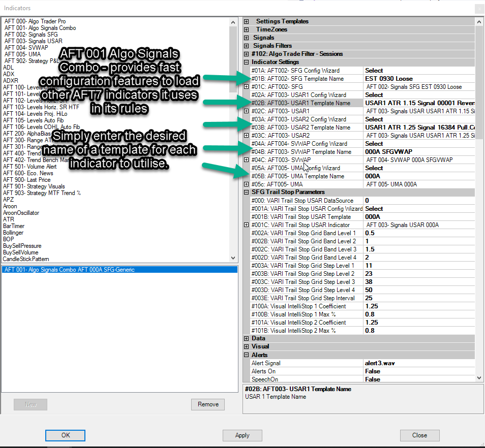Expand the TimeZones category
Image resolution: width=485 pixels, height=448 pixels.
pyautogui.click(x=247, y=29)
